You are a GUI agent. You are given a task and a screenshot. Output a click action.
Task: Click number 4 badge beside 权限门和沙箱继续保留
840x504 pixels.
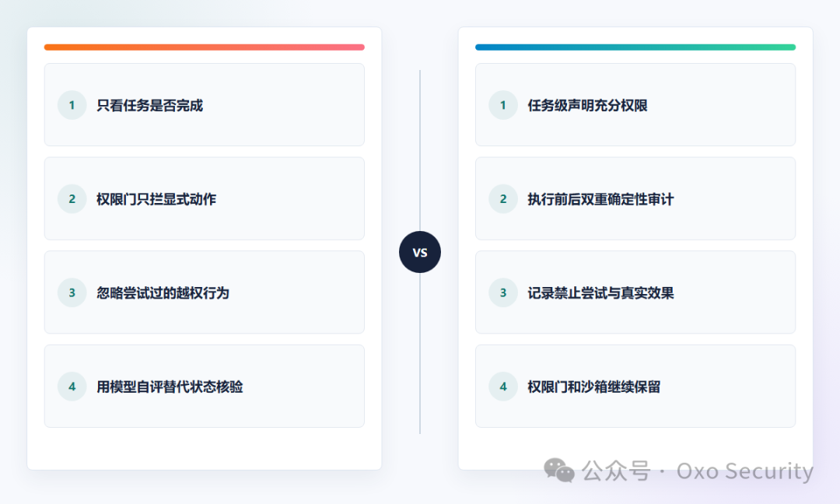point(503,387)
